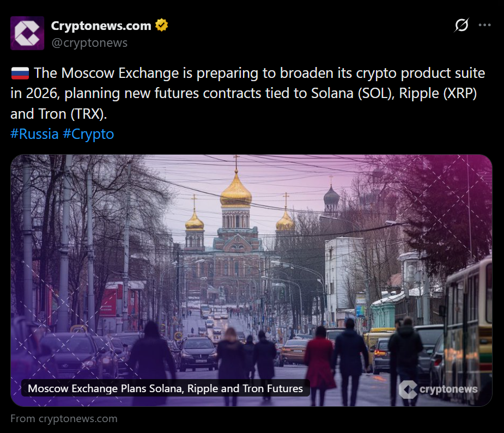Open the #Crypto hashtag

click(x=88, y=134)
